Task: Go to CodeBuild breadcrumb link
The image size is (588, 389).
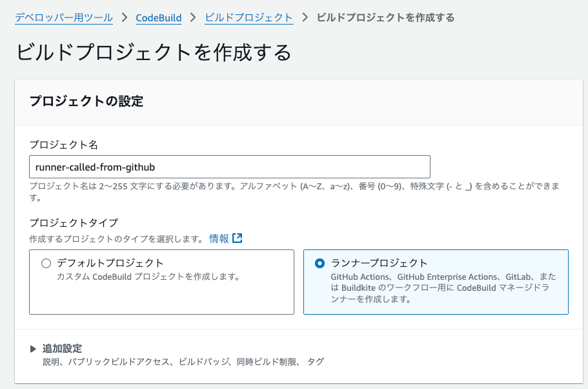Action: pyautogui.click(x=159, y=17)
